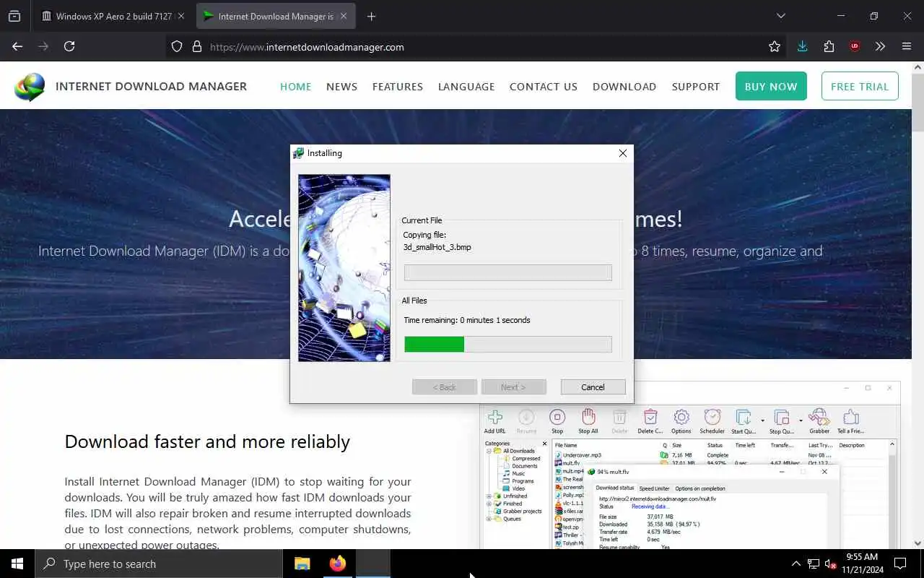Open the DOWNLOAD navigation item
The width and height of the screenshot is (924, 578).
click(x=624, y=86)
